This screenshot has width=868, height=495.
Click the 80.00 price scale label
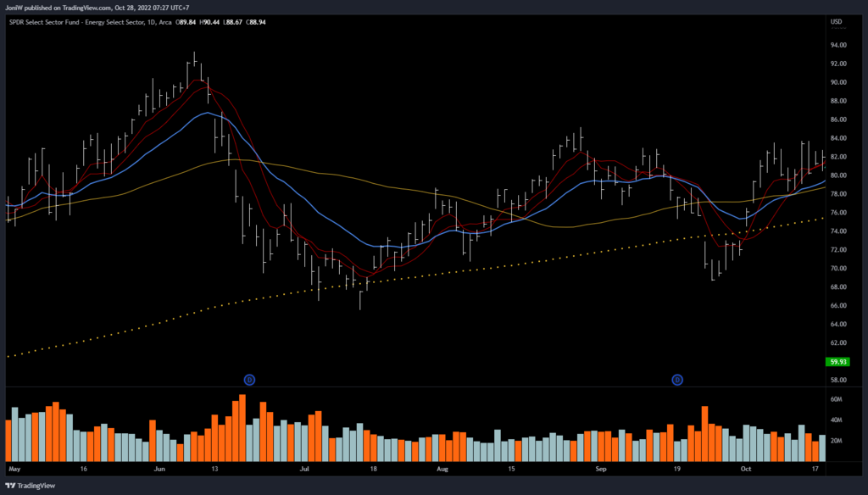coord(838,175)
